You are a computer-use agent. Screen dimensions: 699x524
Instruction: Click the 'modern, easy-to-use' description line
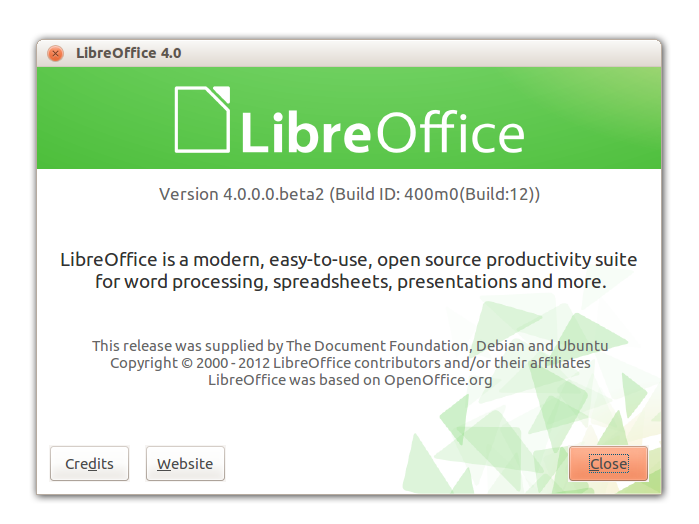tap(349, 260)
